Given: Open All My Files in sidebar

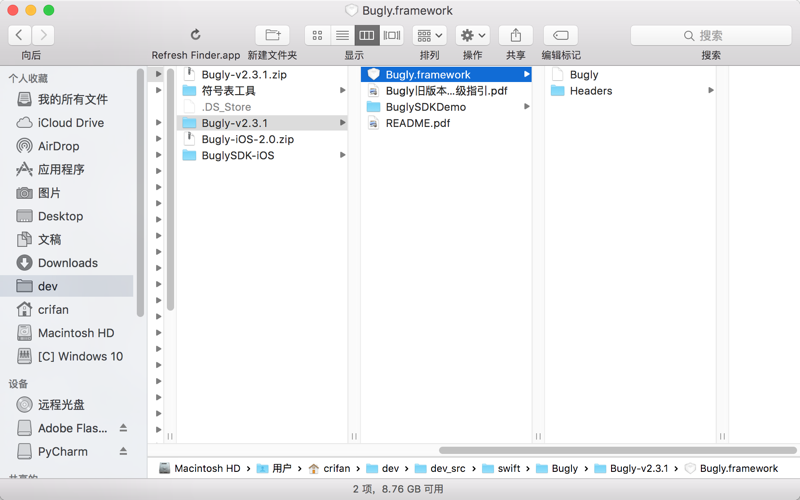Looking at the screenshot, I should click(67, 99).
